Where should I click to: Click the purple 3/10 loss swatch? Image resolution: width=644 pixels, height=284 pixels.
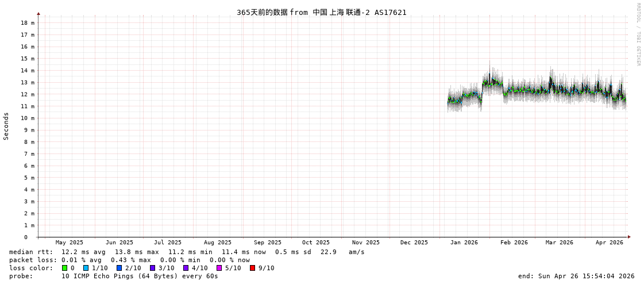pyautogui.click(x=153, y=268)
